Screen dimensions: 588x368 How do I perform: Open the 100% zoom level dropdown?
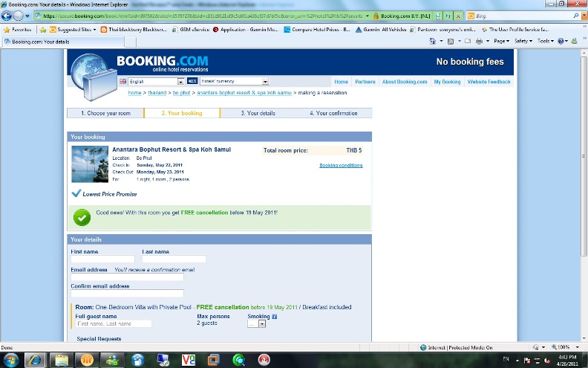tap(578, 347)
